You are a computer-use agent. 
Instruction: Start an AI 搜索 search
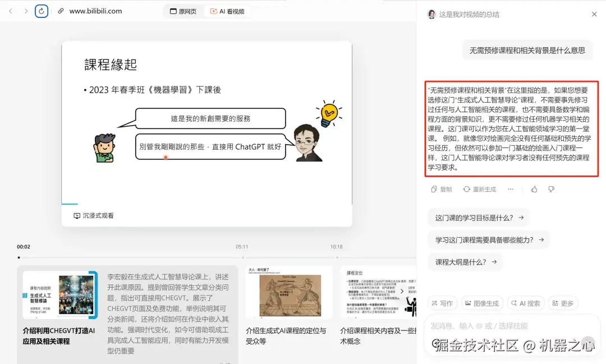tap(526, 303)
